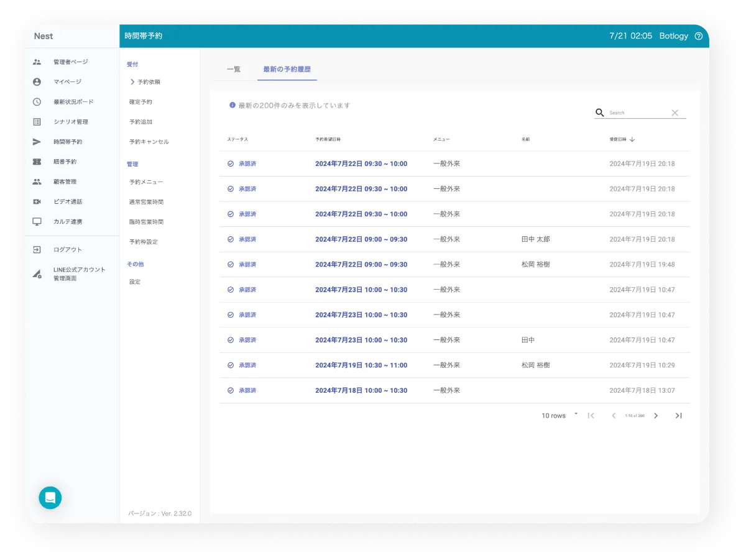Clear the search field with X icon
Image resolution: width=746 pixels, height=560 pixels.
(675, 112)
